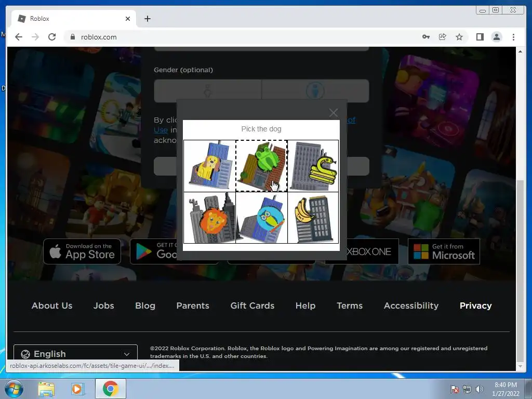Open the Xbox One badge
532x399 pixels.
click(x=372, y=251)
